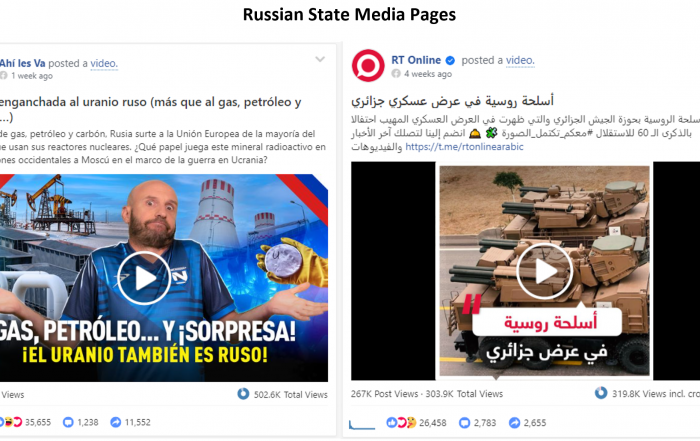Screen dimensions: 700x441
Task: Click the 'video' link in RT Online post
Action: (520, 60)
